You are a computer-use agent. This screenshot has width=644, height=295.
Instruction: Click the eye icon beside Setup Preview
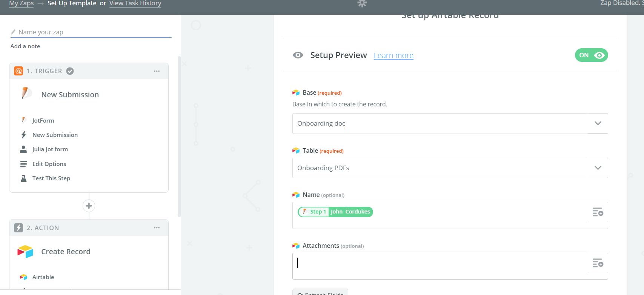[298, 55]
